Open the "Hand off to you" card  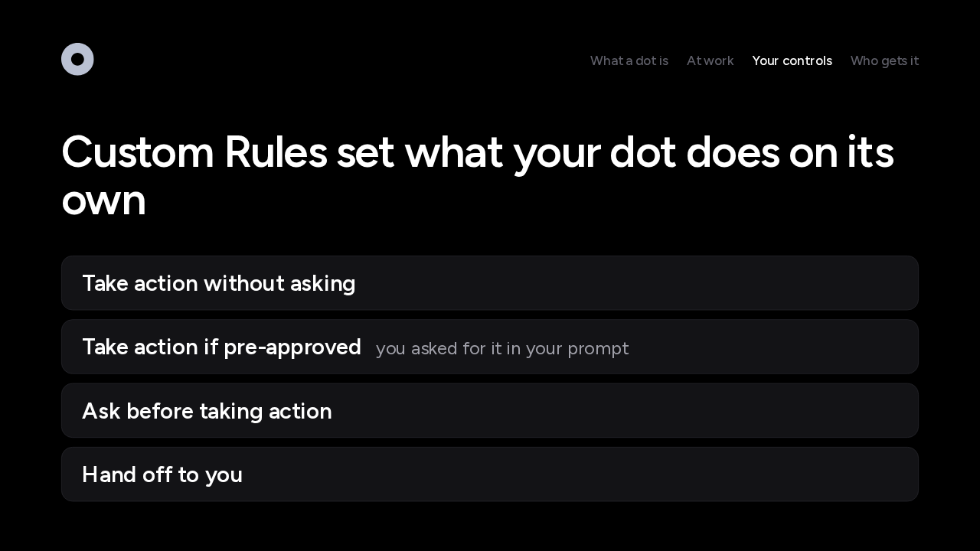pyautogui.click(x=490, y=474)
